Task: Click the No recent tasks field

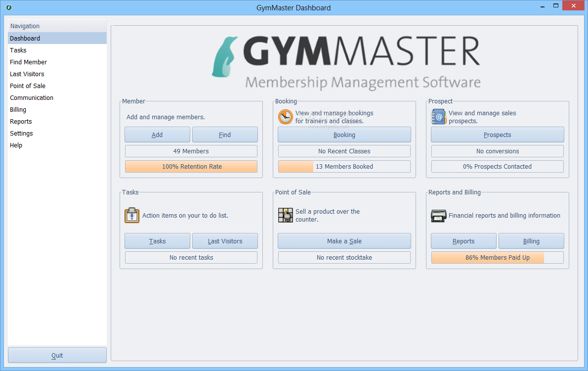Action: pyautogui.click(x=191, y=258)
